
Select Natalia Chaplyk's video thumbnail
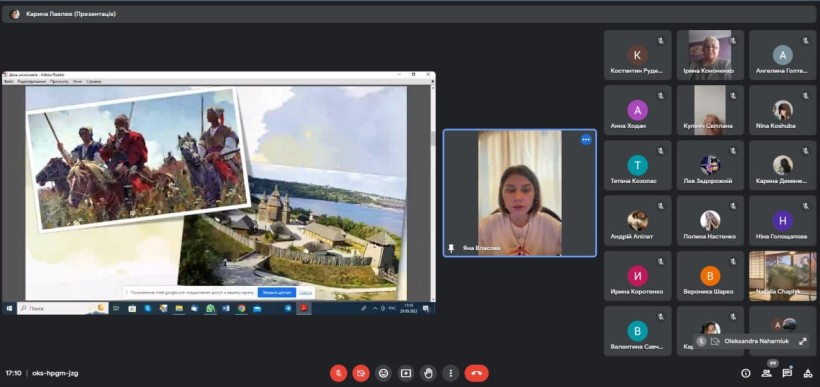click(x=782, y=276)
